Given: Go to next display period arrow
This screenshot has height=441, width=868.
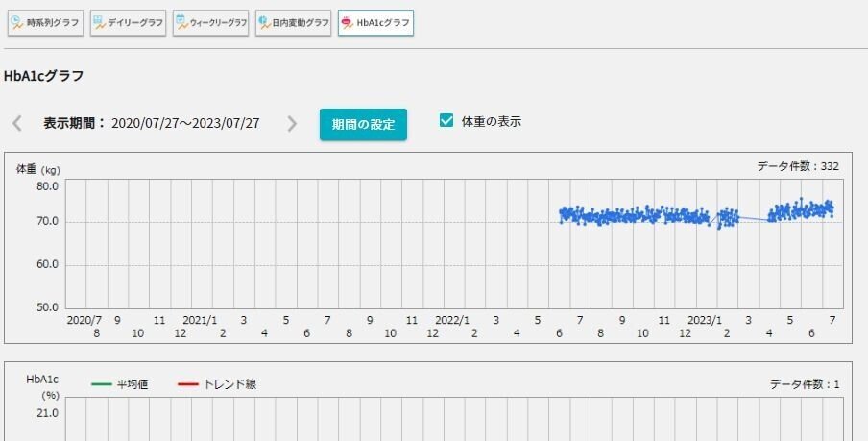Looking at the screenshot, I should click(x=292, y=124).
